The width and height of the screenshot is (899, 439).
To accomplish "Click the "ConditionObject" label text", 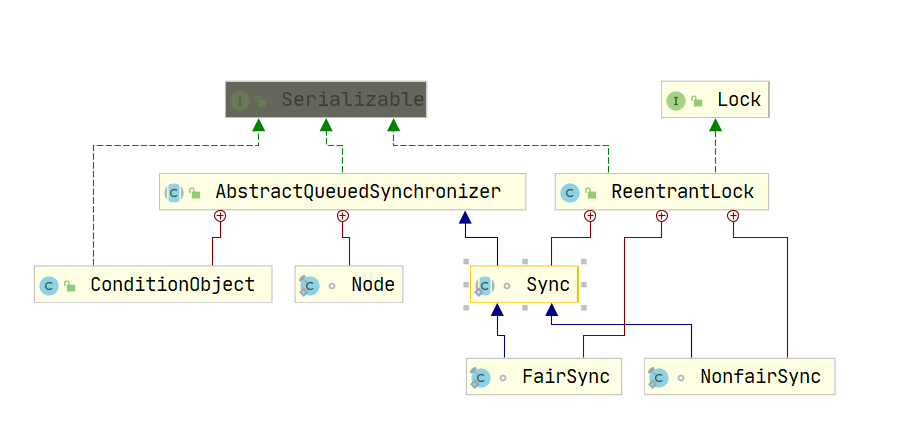I will (x=173, y=285).
